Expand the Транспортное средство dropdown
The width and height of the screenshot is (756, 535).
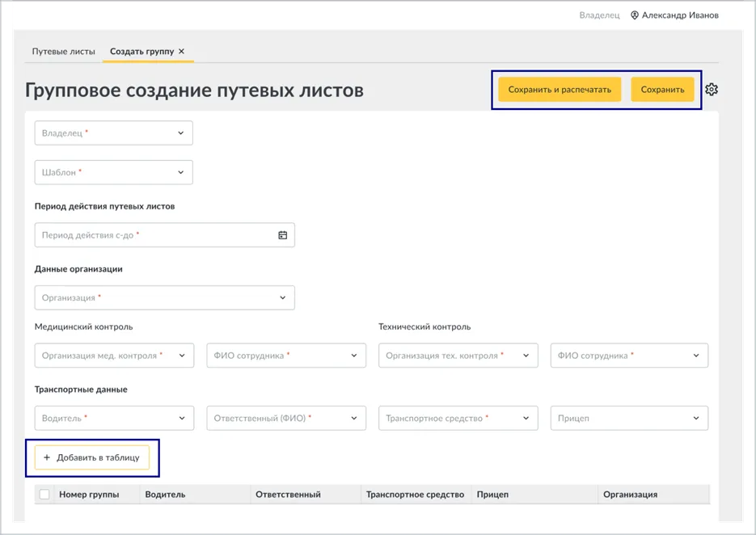click(x=458, y=419)
